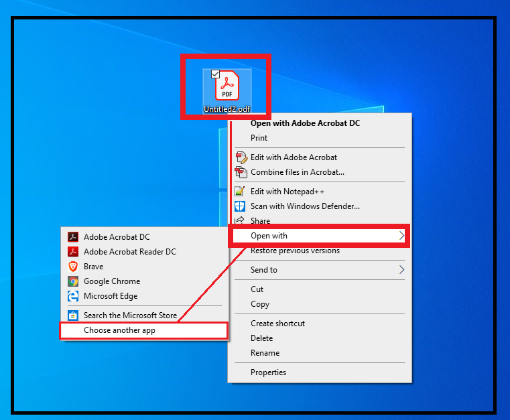Click the Microsoft Edge icon
The width and height of the screenshot is (510, 420).
(73, 296)
